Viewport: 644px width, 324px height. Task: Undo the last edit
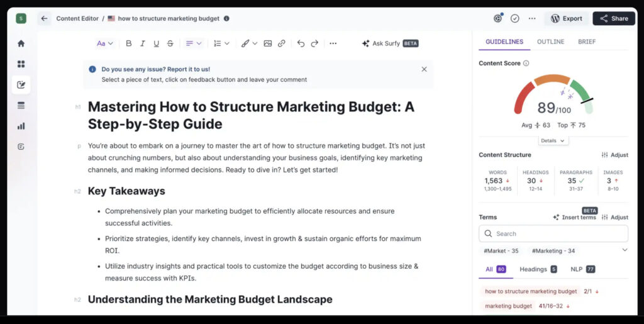coord(301,43)
